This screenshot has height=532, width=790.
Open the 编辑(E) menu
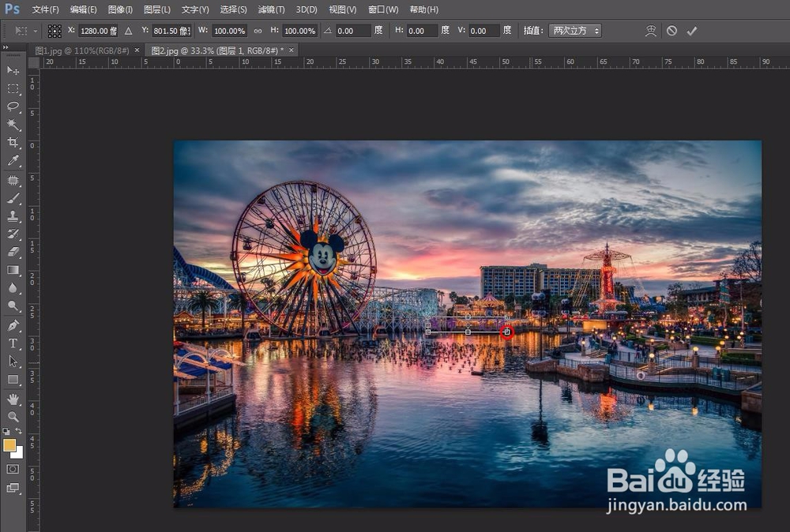[83, 9]
